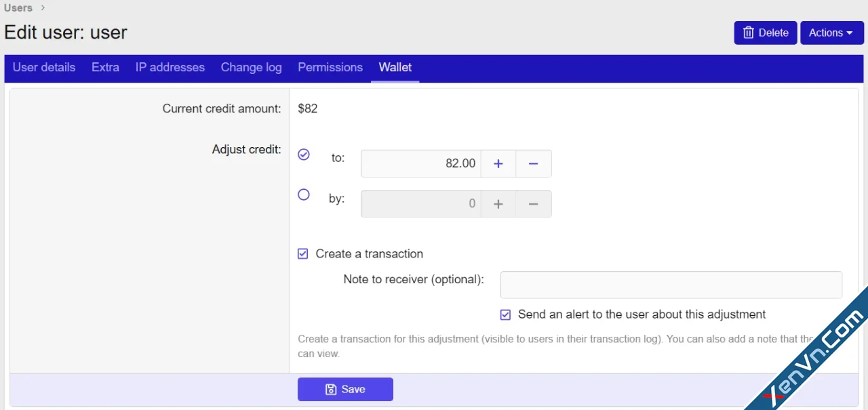This screenshot has height=410, width=868.
Task: Click the breadcrumb chevron after Users
Action: pyautogui.click(x=42, y=7)
